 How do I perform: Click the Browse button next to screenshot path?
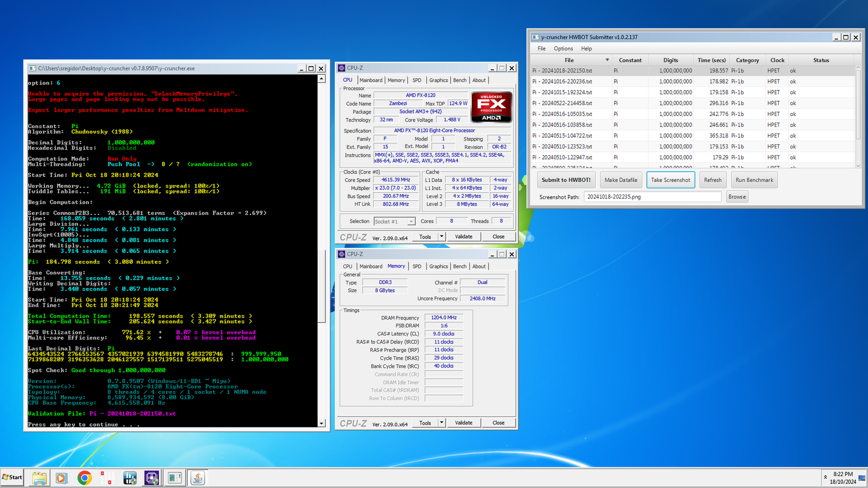point(737,197)
